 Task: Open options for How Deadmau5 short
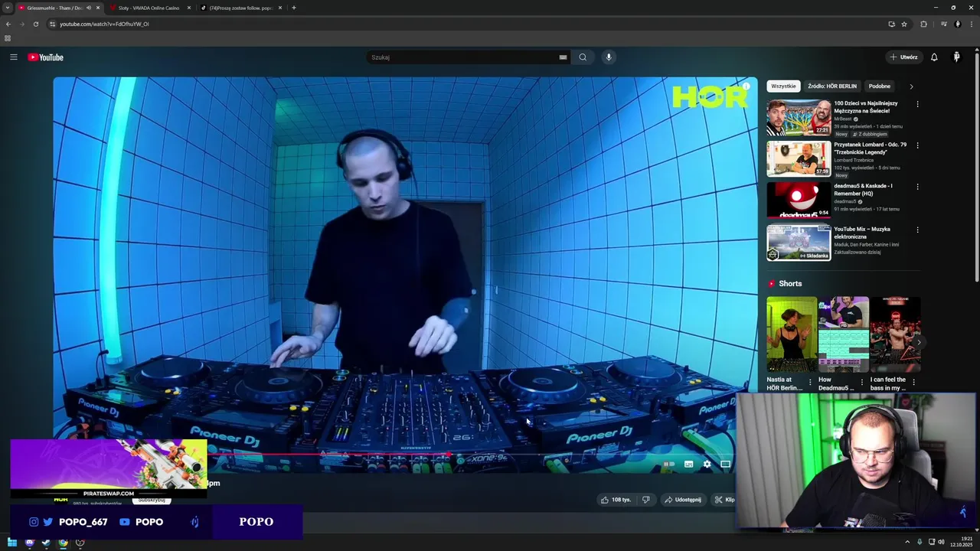point(861,382)
